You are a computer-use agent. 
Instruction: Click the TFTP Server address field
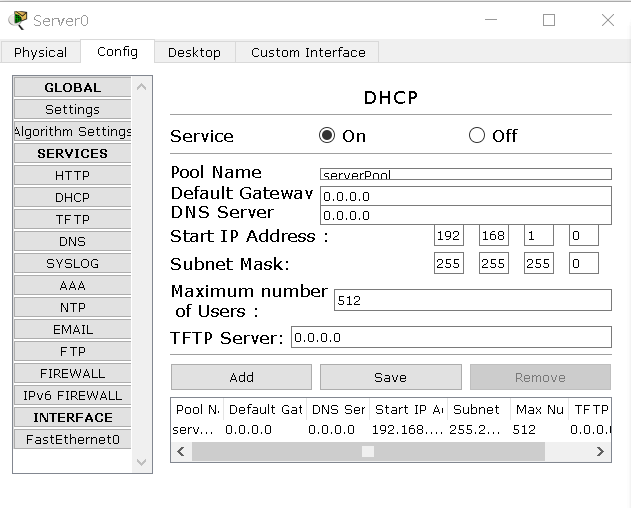(450, 337)
